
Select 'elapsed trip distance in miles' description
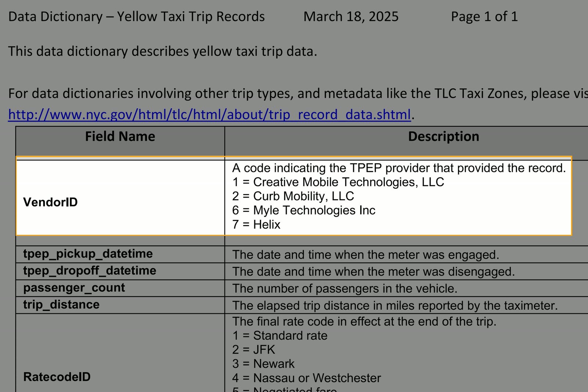(x=395, y=305)
